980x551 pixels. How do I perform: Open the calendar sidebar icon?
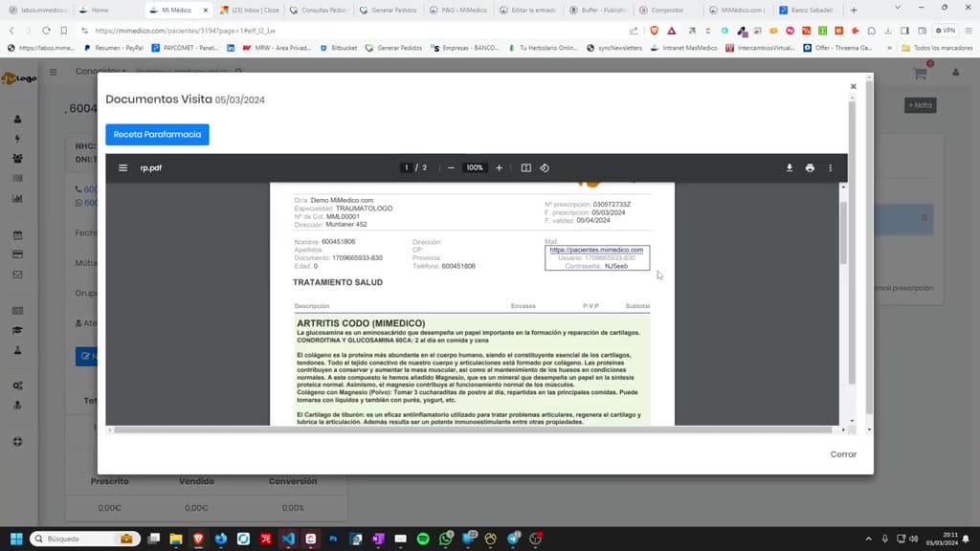[x=17, y=235]
